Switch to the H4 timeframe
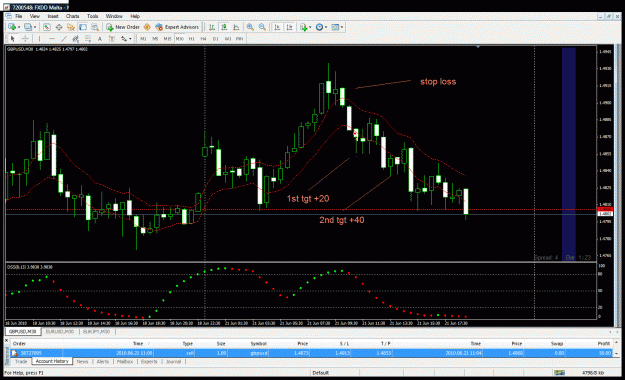The width and height of the screenshot is (625, 380). click(x=203, y=39)
